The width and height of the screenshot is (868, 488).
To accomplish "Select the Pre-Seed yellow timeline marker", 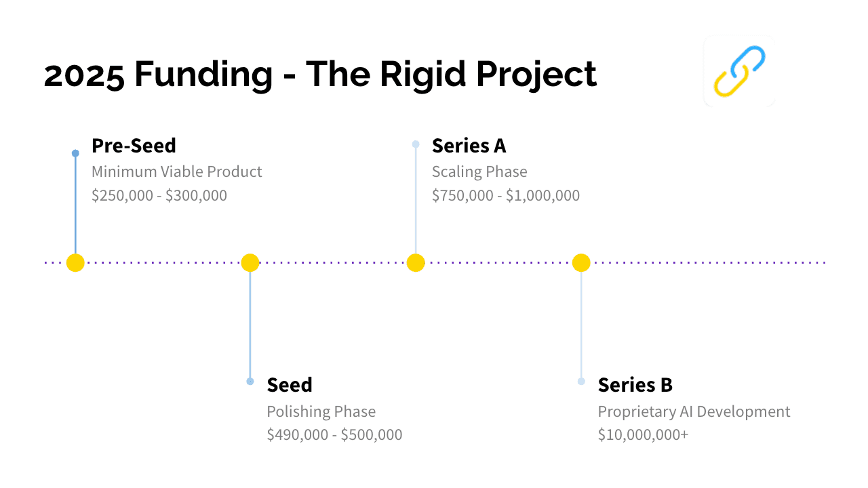I will coord(75,263).
